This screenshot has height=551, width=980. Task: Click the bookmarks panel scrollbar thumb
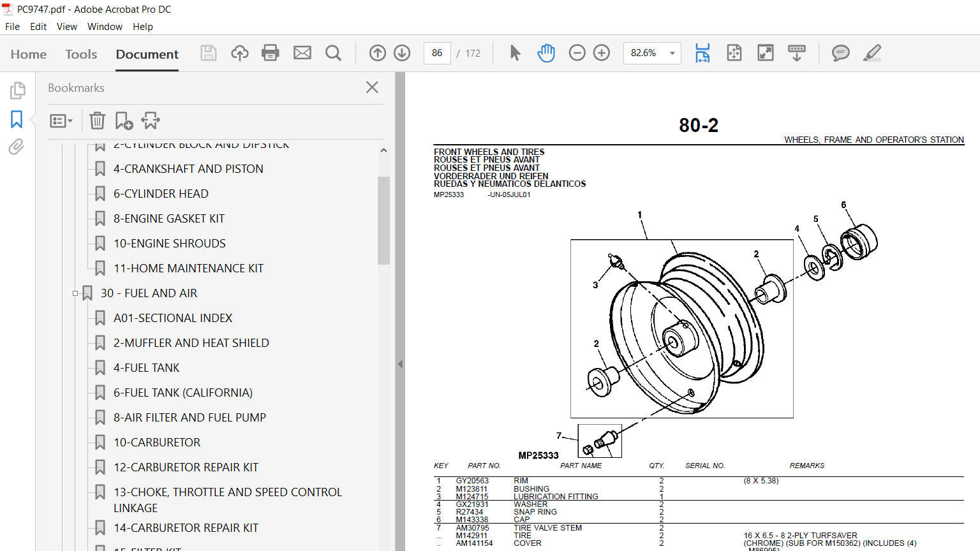tap(383, 220)
